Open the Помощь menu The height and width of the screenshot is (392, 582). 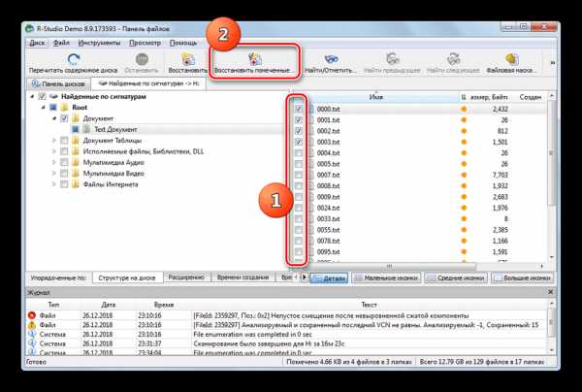183,43
